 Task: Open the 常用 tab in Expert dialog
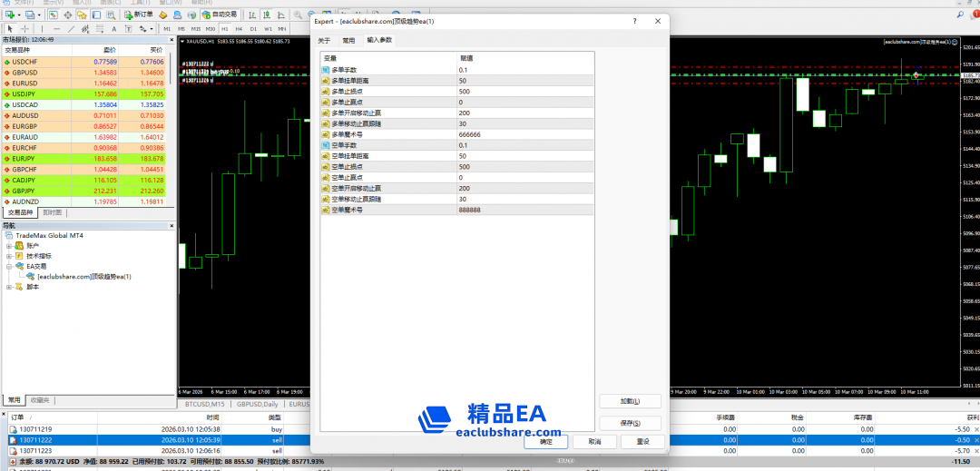coord(348,41)
